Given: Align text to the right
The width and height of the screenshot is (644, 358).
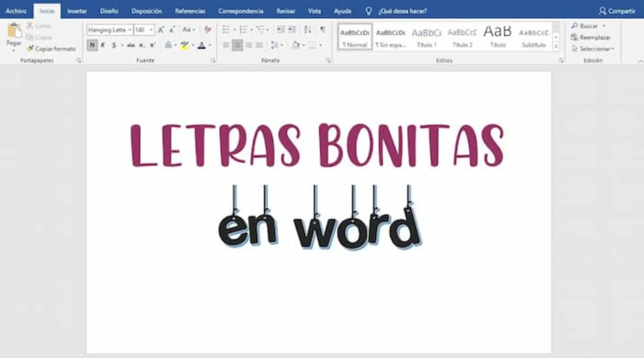Looking at the screenshot, I should [248, 45].
